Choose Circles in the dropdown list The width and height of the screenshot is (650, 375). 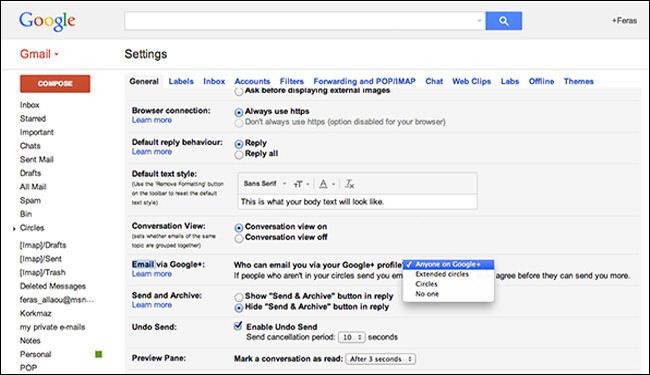point(426,284)
